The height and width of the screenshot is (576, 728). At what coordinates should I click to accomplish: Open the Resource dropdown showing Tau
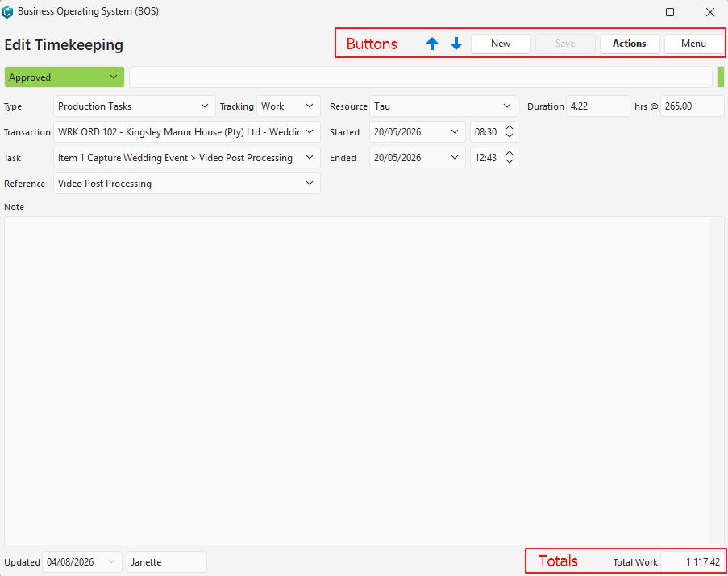(x=443, y=106)
